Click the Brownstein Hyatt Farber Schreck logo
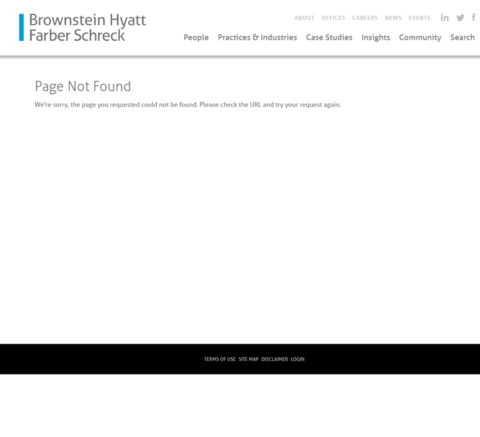Screen dimensions: 480x437 [x=82, y=27]
